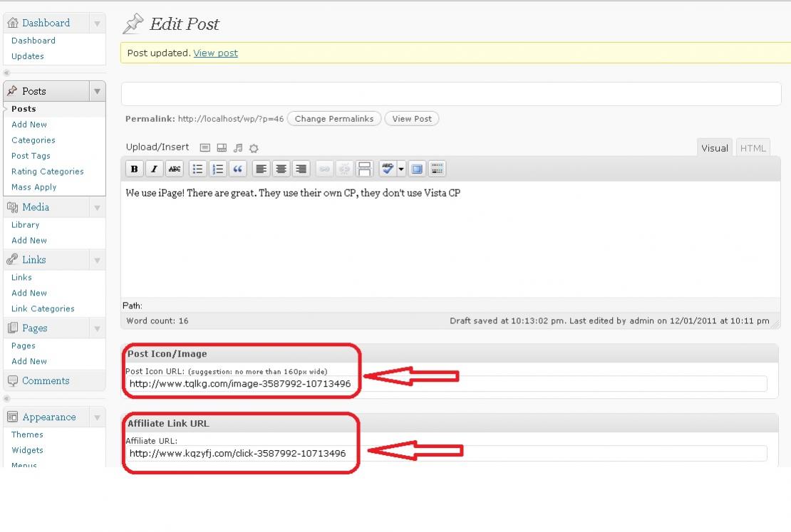The height and width of the screenshot is (532, 791).
Task: Click the Edit Post pushpin icon
Action: (x=133, y=24)
